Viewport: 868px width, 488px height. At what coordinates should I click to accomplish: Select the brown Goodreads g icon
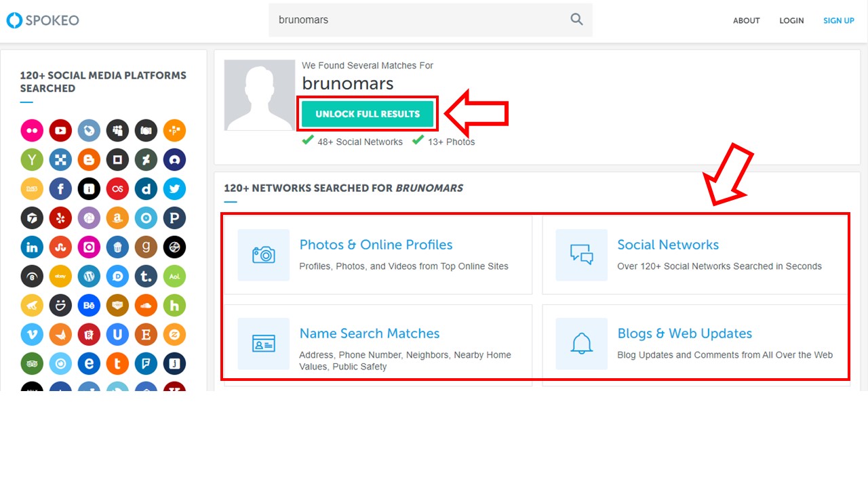(146, 247)
